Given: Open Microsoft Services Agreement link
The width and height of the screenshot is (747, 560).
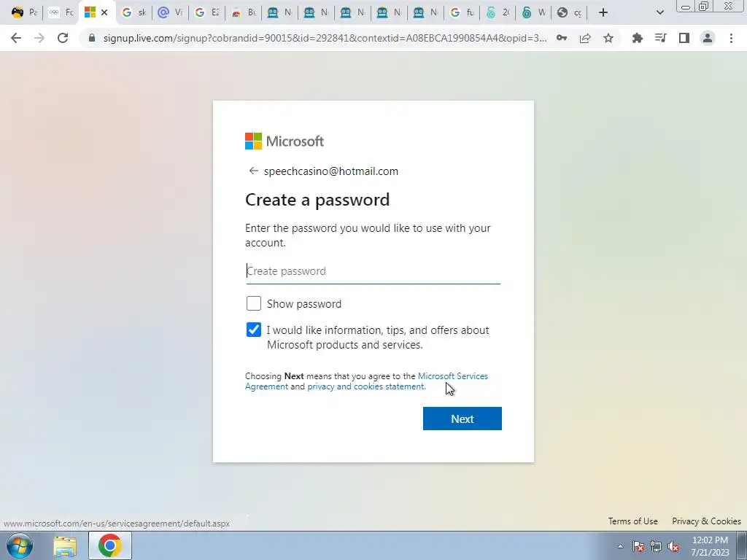Looking at the screenshot, I should click(x=452, y=376).
